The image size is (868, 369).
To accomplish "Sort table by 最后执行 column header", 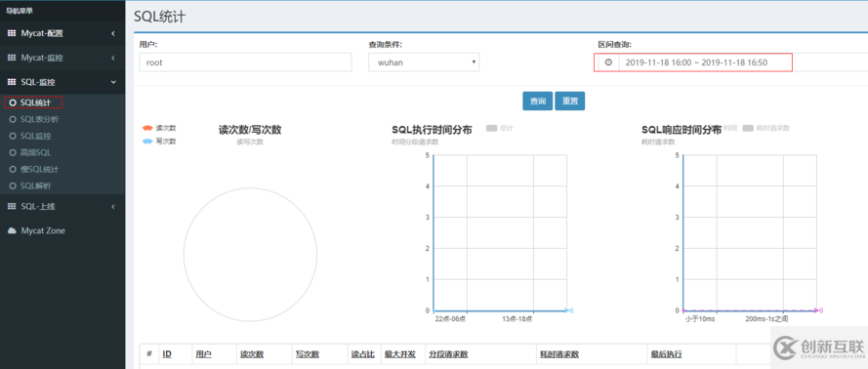I will [x=667, y=354].
